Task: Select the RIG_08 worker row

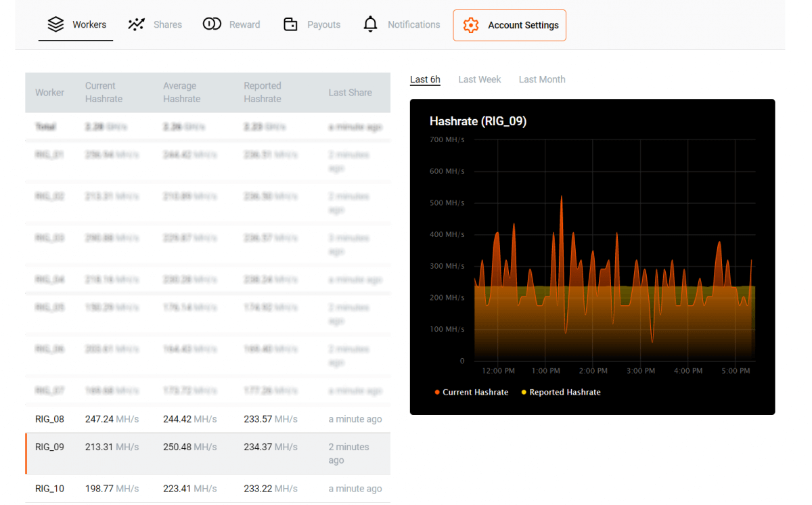Action: point(208,419)
